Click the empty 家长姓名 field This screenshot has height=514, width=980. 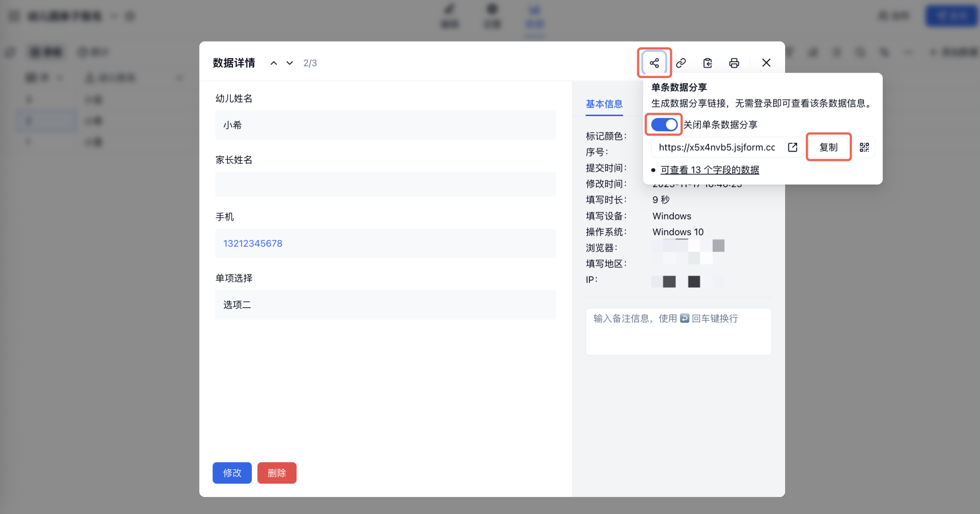[x=385, y=184]
